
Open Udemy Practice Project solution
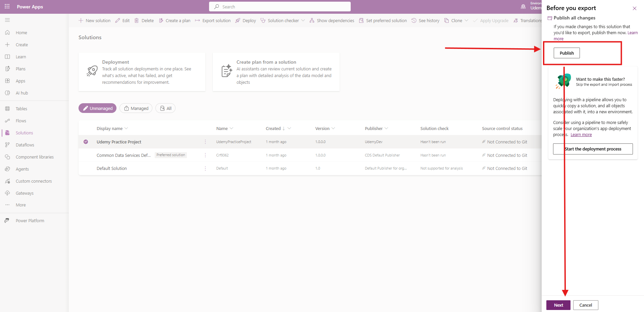(119, 142)
